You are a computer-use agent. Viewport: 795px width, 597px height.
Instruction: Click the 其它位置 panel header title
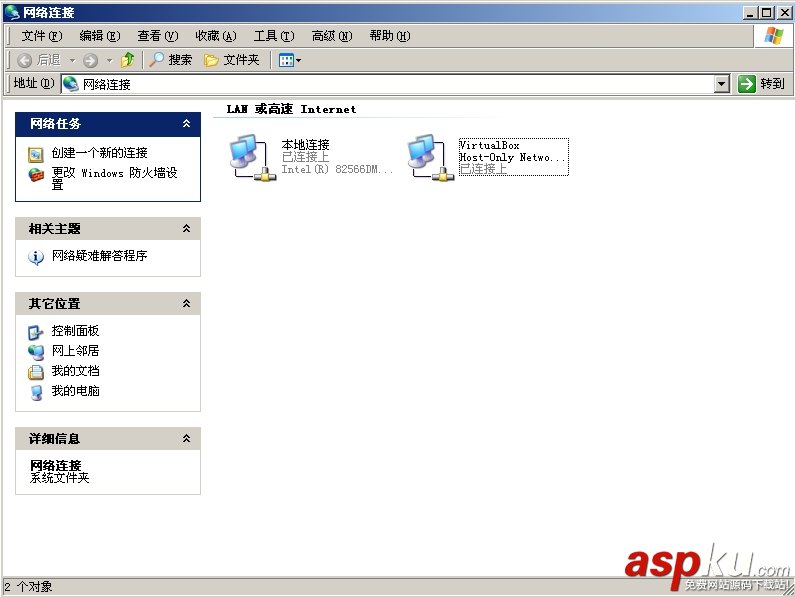click(x=55, y=303)
